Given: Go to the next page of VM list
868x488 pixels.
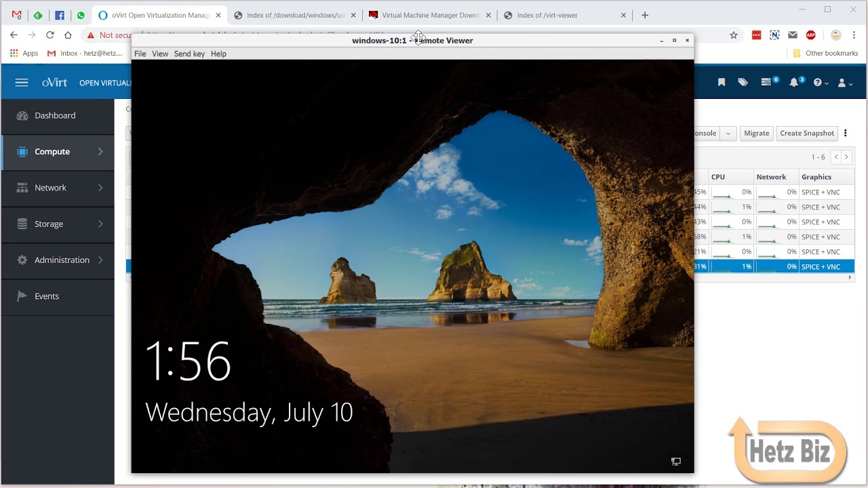Looking at the screenshot, I should pyautogui.click(x=846, y=157).
